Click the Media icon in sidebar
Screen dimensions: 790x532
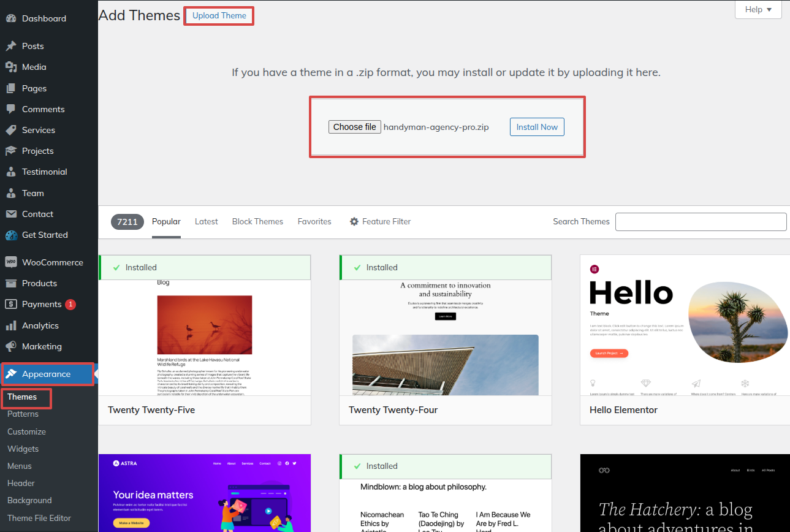coord(11,67)
